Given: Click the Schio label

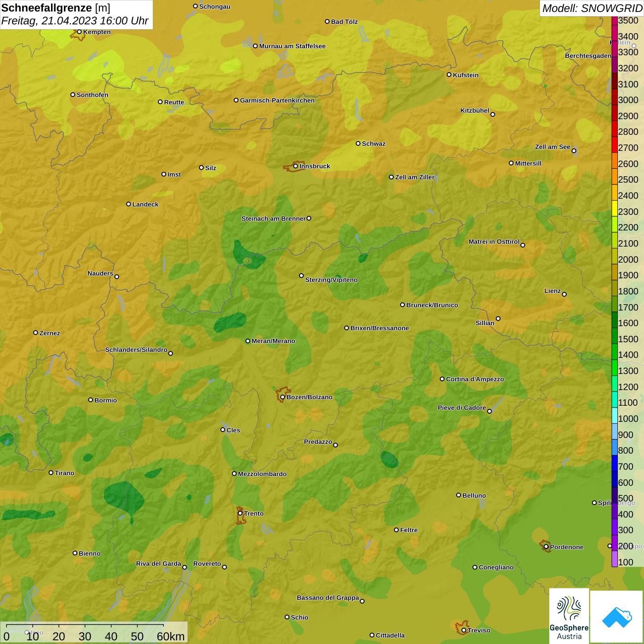Looking at the screenshot, I should click(x=299, y=617).
